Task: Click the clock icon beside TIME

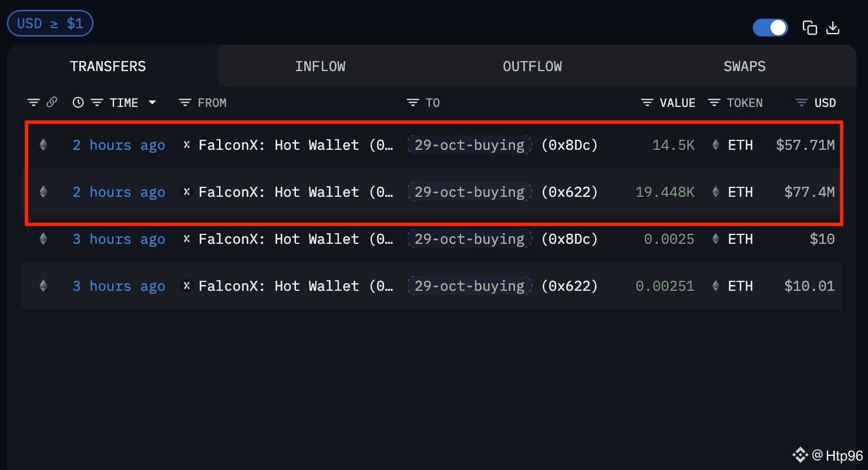Action: pyautogui.click(x=78, y=103)
